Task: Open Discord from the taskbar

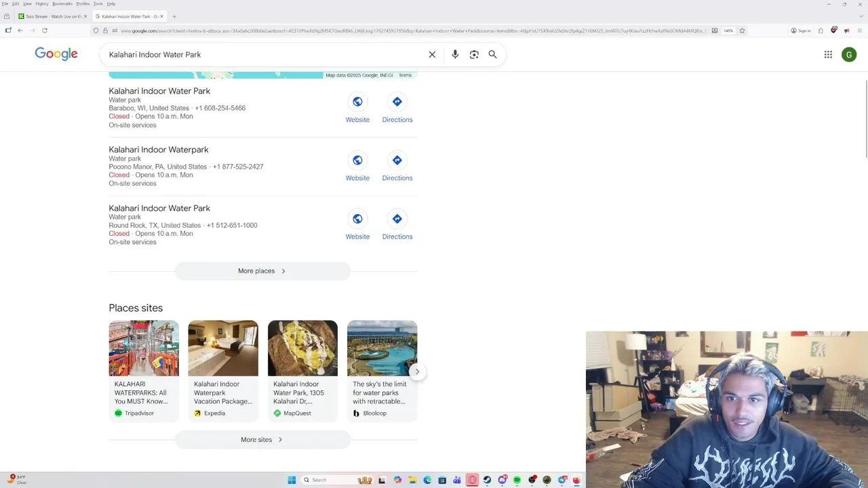Action: 502,480
